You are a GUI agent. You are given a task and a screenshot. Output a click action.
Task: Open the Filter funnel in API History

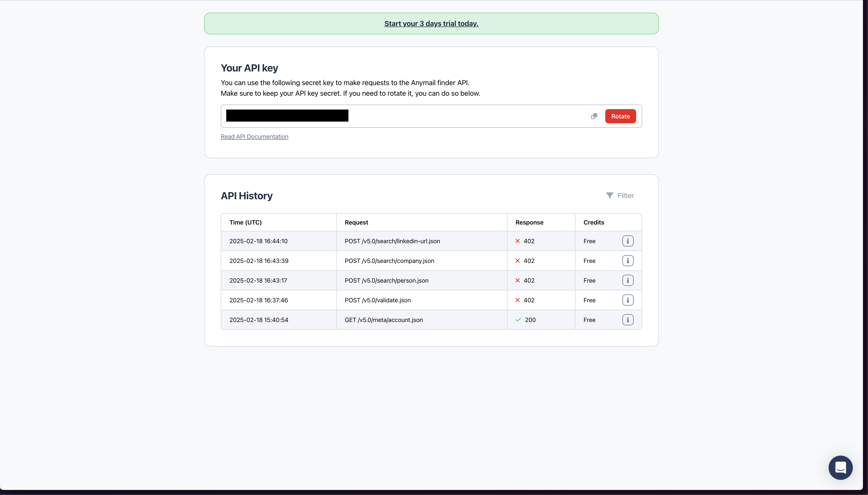click(x=620, y=195)
